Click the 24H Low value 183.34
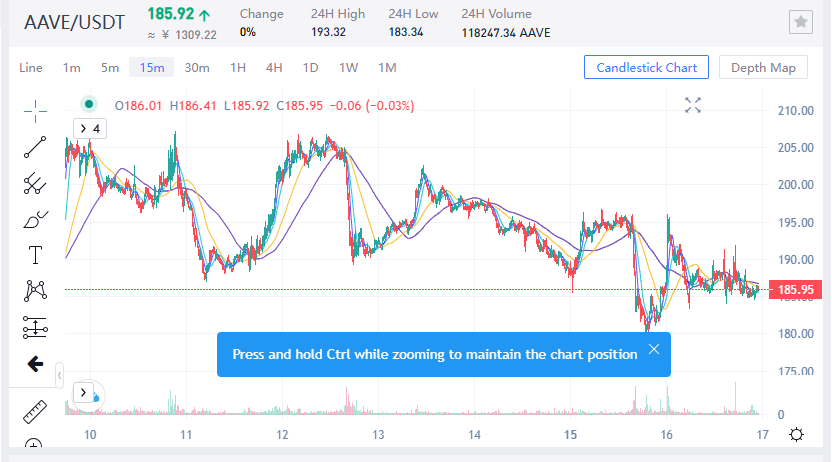This screenshot has width=832, height=462. pyautogui.click(x=406, y=32)
